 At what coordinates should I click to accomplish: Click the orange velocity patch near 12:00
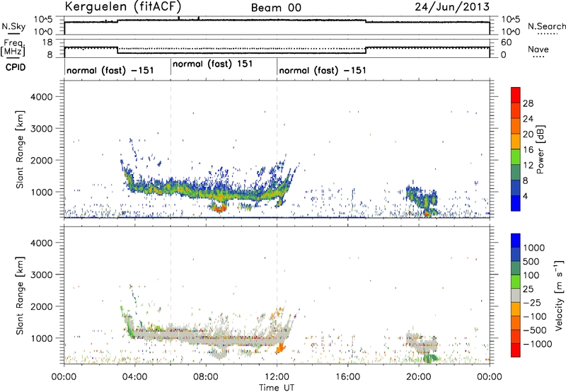tap(280, 348)
